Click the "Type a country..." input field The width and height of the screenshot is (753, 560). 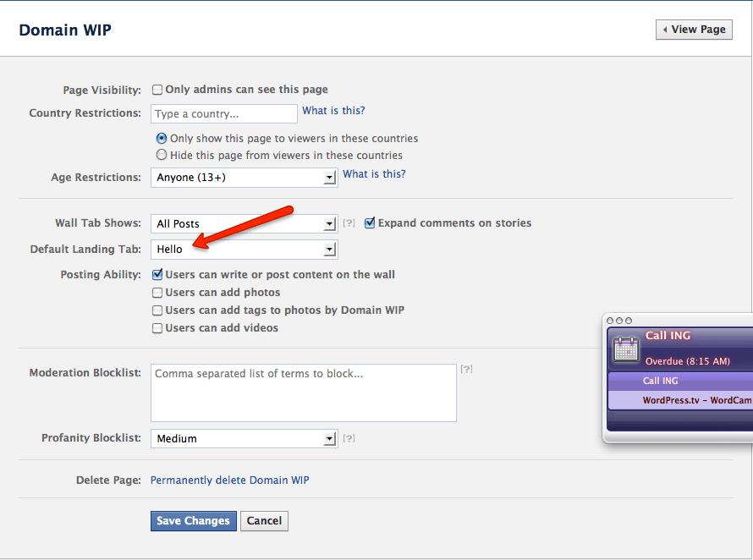click(x=223, y=113)
